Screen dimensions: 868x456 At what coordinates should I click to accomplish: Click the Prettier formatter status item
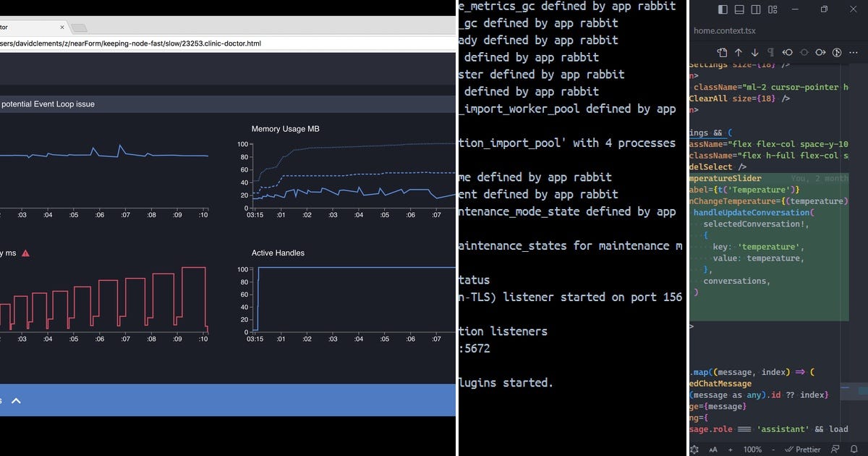pos(802,449)
